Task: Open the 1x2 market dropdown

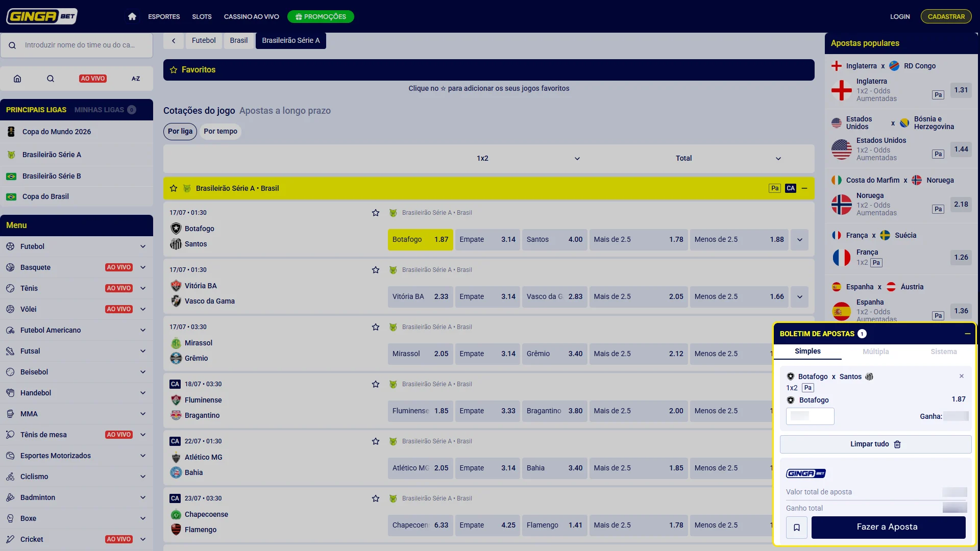Action: click(577, 159)
